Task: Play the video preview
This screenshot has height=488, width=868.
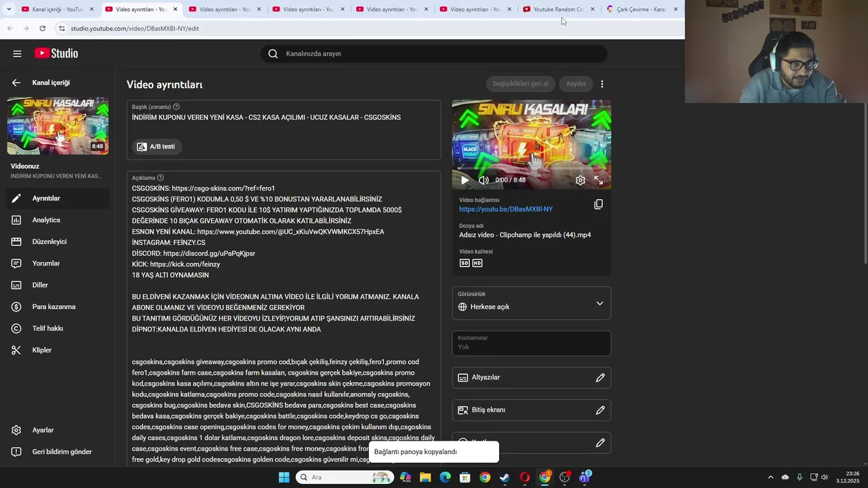Action: pyautogui.click(x=465, y=180)
